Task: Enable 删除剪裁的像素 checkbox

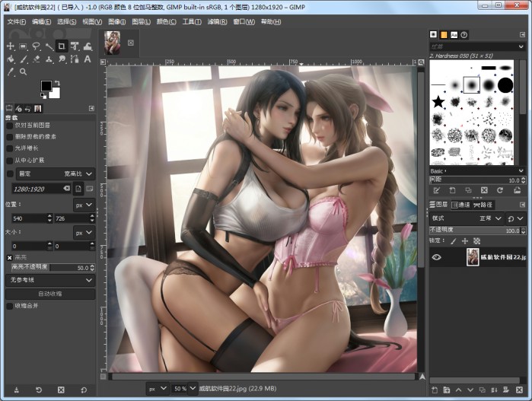Action: (x=10, y=137)
